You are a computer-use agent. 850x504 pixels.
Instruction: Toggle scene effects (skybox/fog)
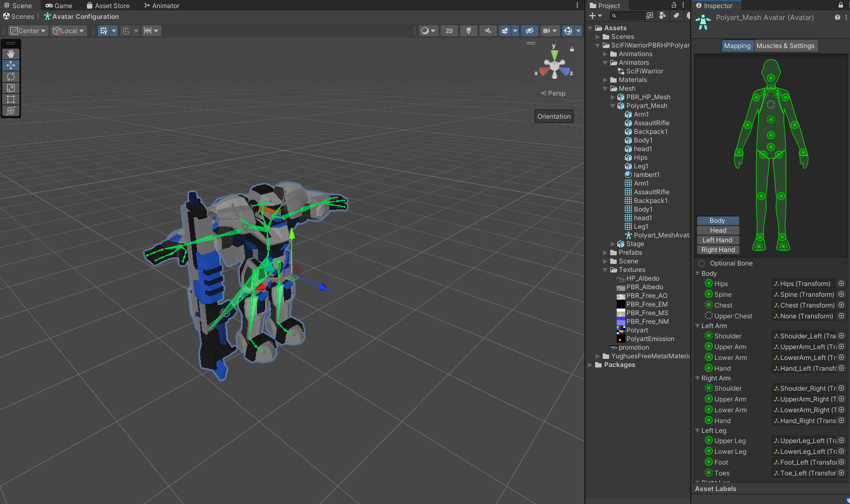pos(504,31)
